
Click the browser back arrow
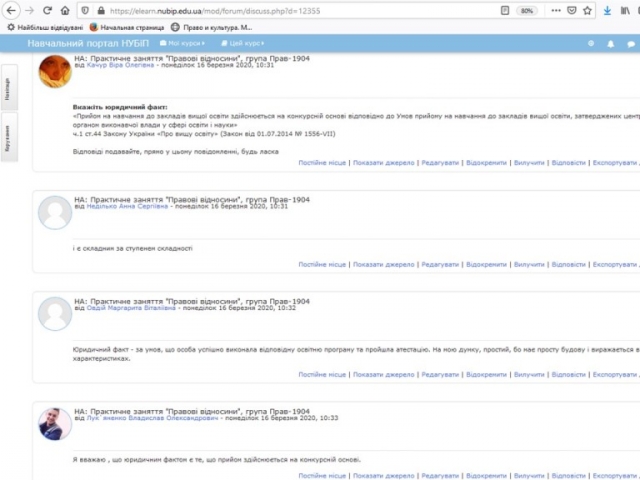click(x=10, y=10)
